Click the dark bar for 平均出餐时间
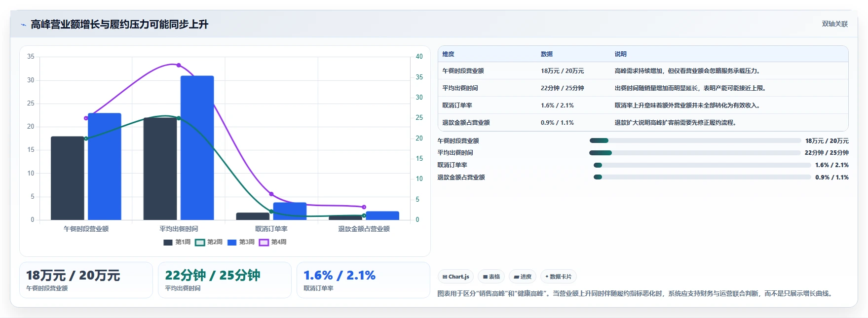Viewport: 868px width, 318px height. (160, 169)
